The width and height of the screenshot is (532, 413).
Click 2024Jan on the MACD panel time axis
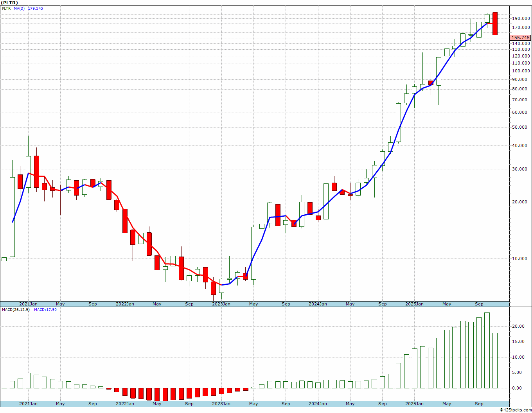(x=318, y=404)
